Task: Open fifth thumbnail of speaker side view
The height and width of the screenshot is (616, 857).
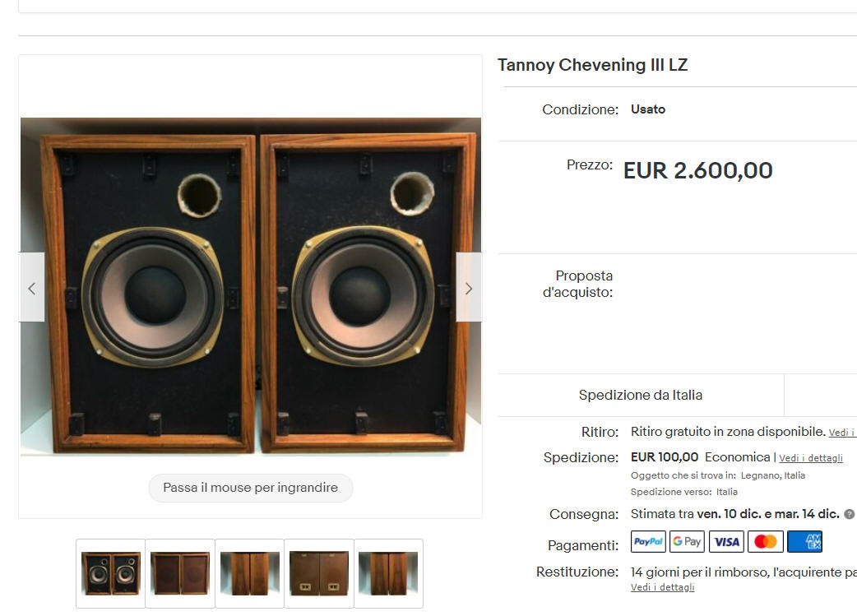Action: [388, 573]
